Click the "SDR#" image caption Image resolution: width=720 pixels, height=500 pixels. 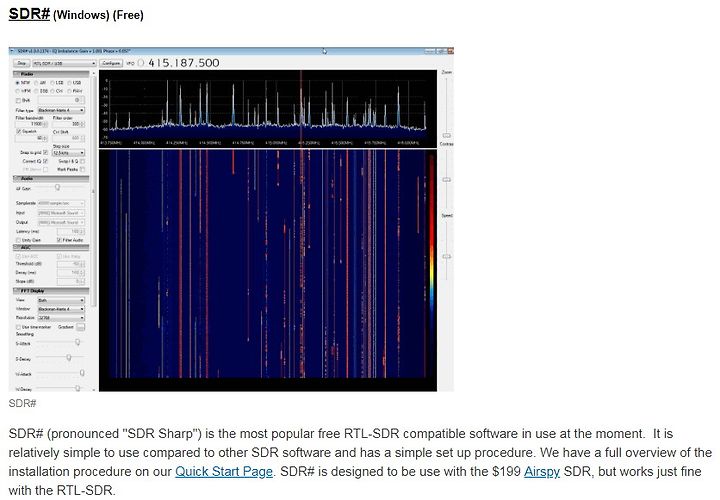point(22,403)
